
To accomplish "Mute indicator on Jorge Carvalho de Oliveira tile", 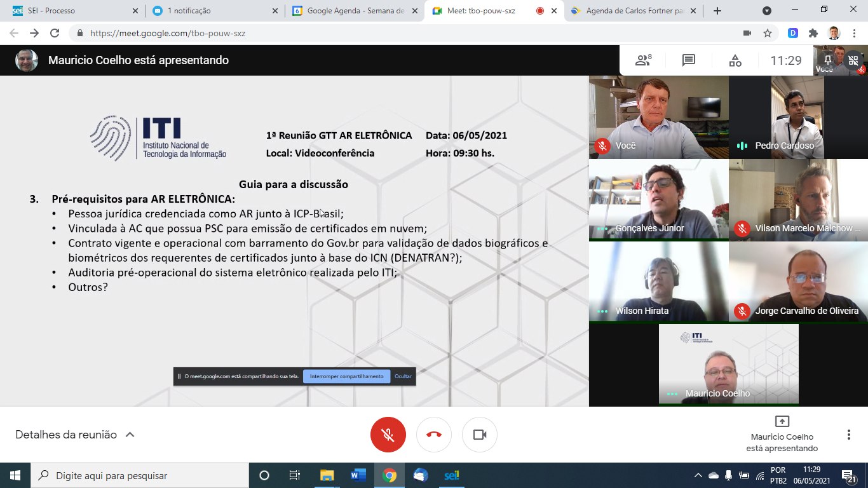I will tap(743, 311).
